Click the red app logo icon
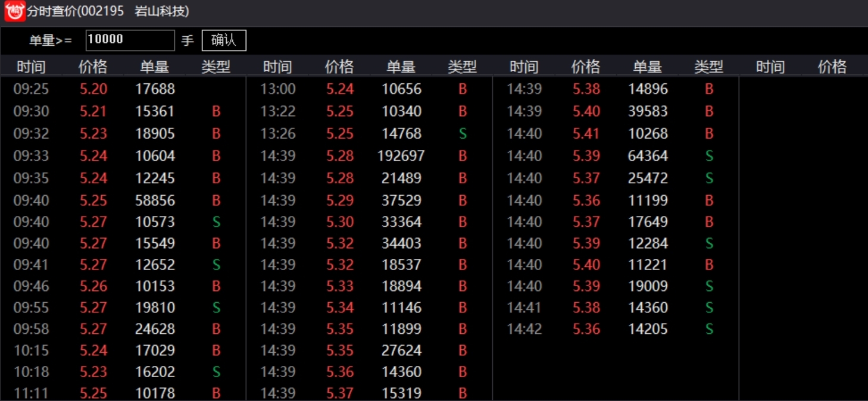 [x=14, y=12]
